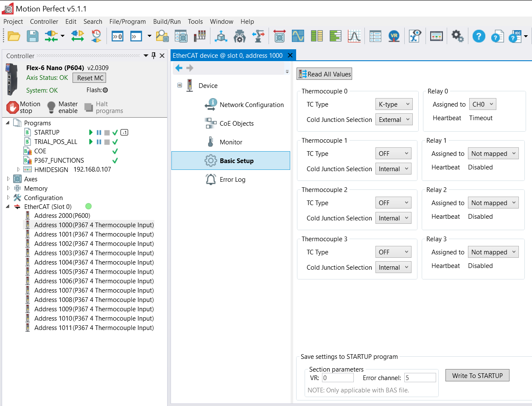Select Address 1005 thermocouple device

coord(94,272)
